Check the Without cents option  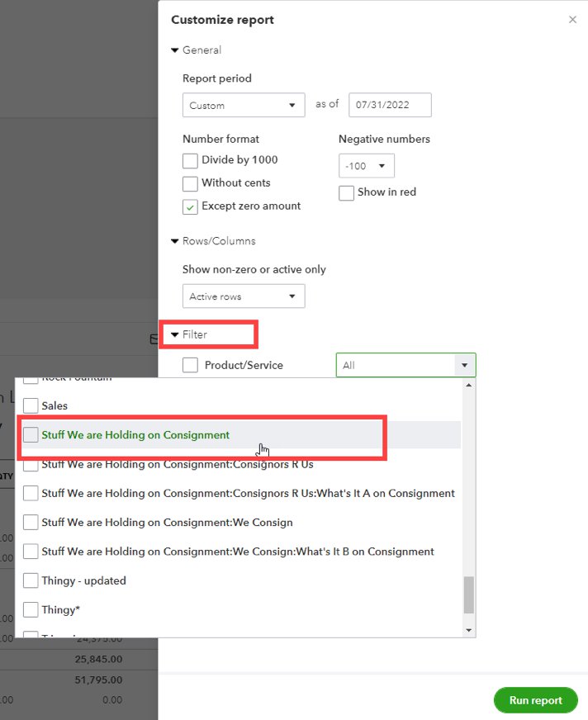(191, 183)
